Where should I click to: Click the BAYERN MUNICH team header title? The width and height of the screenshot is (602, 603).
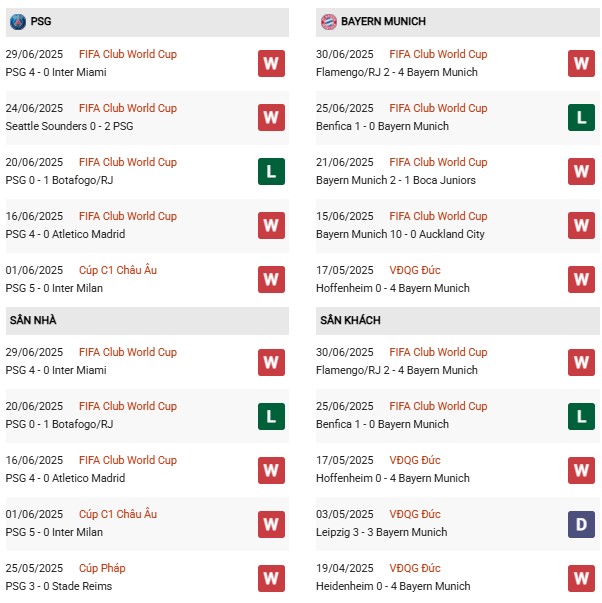click(383, 21)
